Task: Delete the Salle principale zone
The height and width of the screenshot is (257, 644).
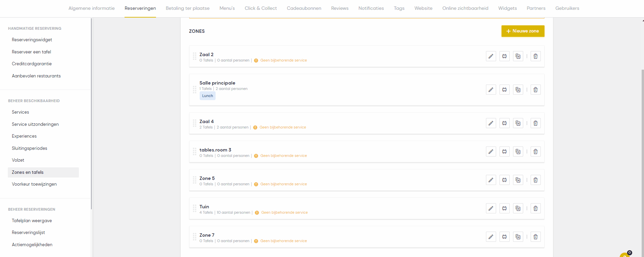Action: pos(535,90)
